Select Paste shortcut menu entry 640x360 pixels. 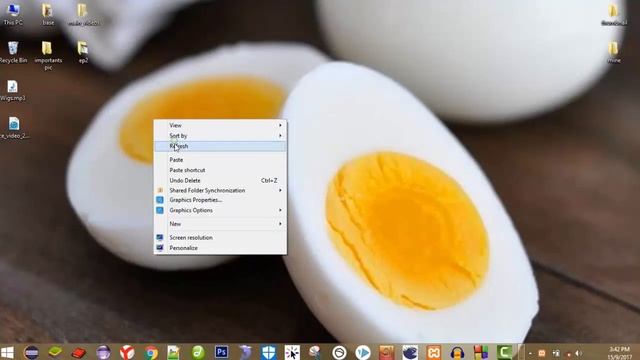tap(220, 170)
